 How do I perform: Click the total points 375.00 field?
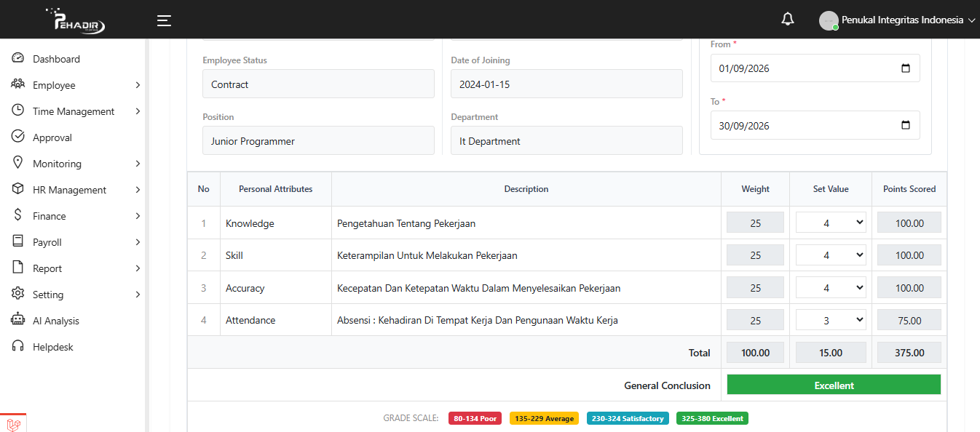tap(909, 352)
